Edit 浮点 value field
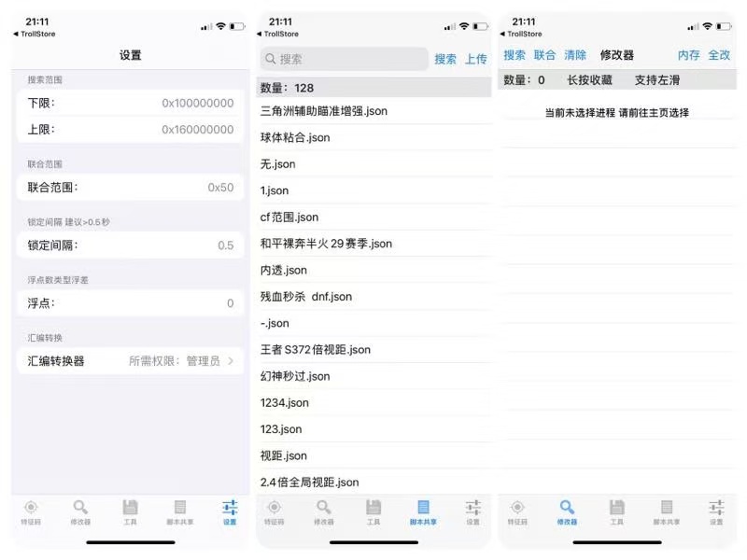747x560 pixels. point(230,303)
